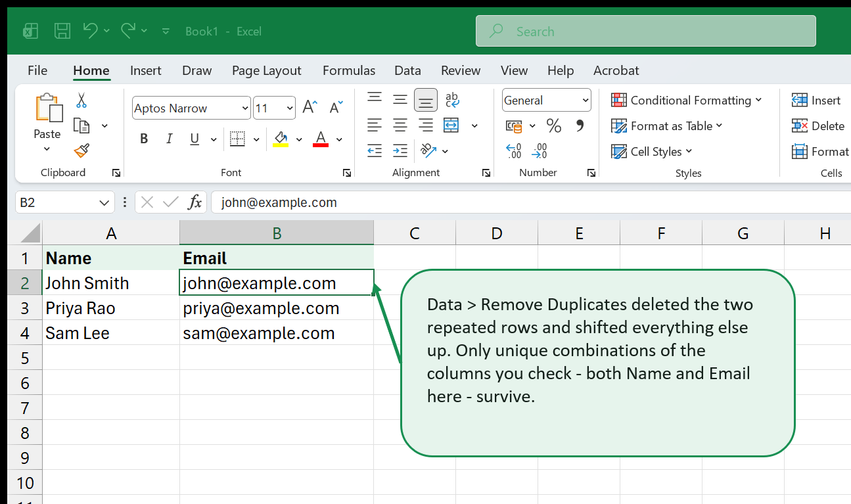Click the Cut scissors icon
The image size is (851, 504).
81,100
